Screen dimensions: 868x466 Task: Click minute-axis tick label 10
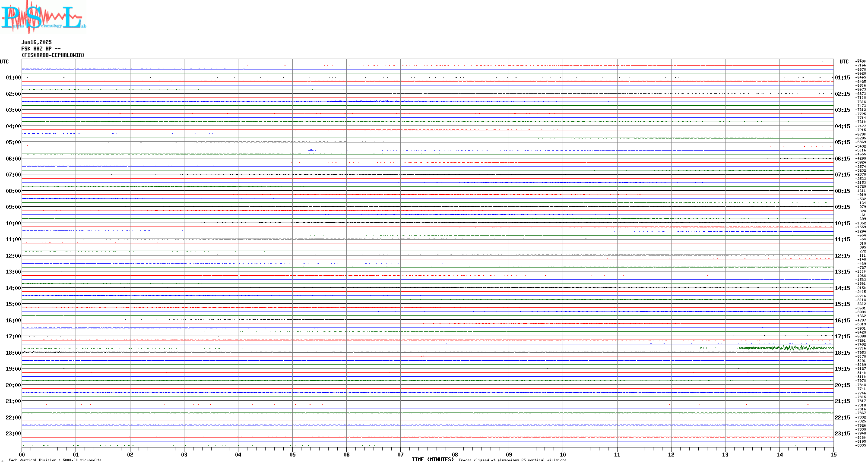(x=563, y=454)
